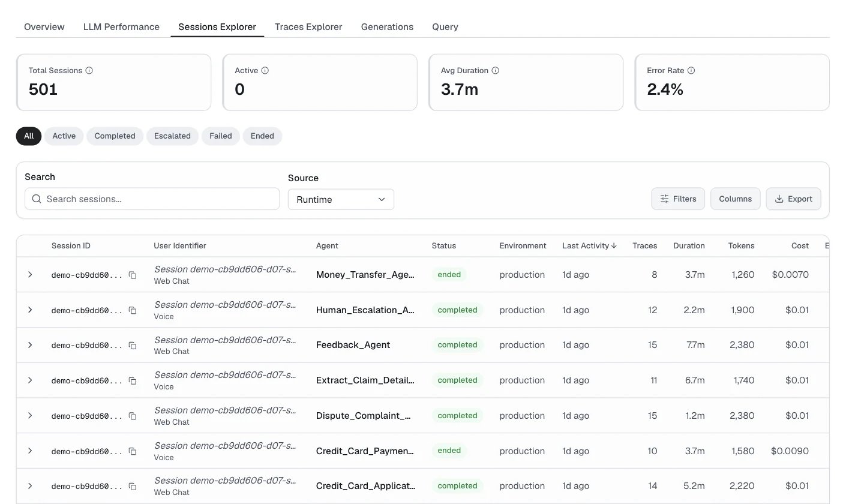Export the sessions list
This screenshot has height=504, width=846.
coord(794,199)
